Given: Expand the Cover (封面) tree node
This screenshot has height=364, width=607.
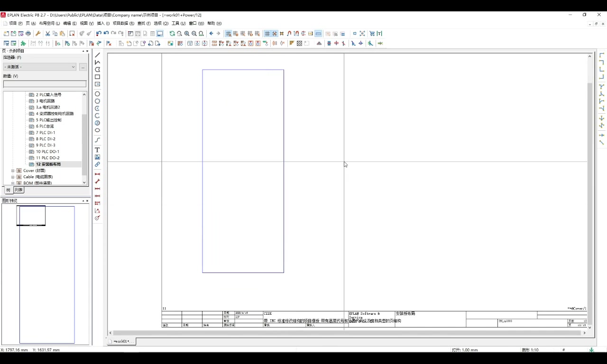Looking at the screenshot, I should [x=13, y=171].
